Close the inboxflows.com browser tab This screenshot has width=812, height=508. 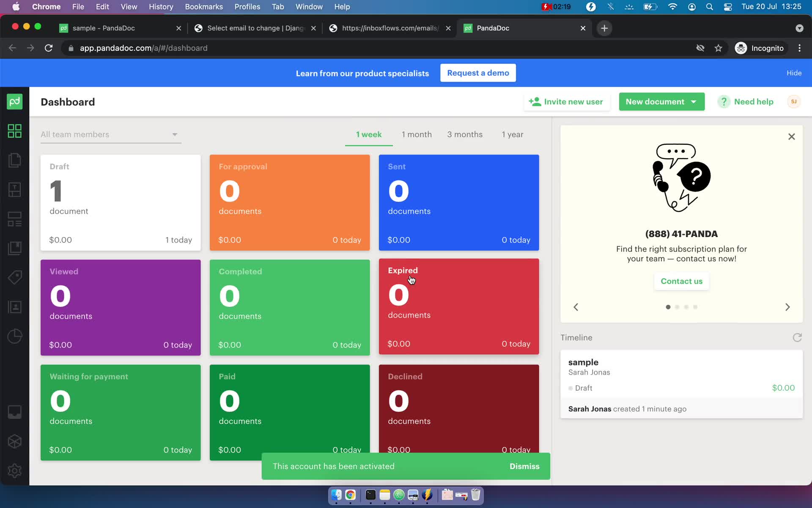click(448, 28)
